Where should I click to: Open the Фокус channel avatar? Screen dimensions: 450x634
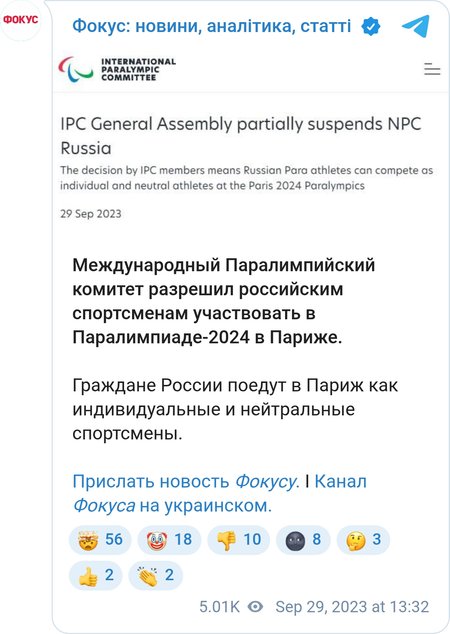point(20,20)
